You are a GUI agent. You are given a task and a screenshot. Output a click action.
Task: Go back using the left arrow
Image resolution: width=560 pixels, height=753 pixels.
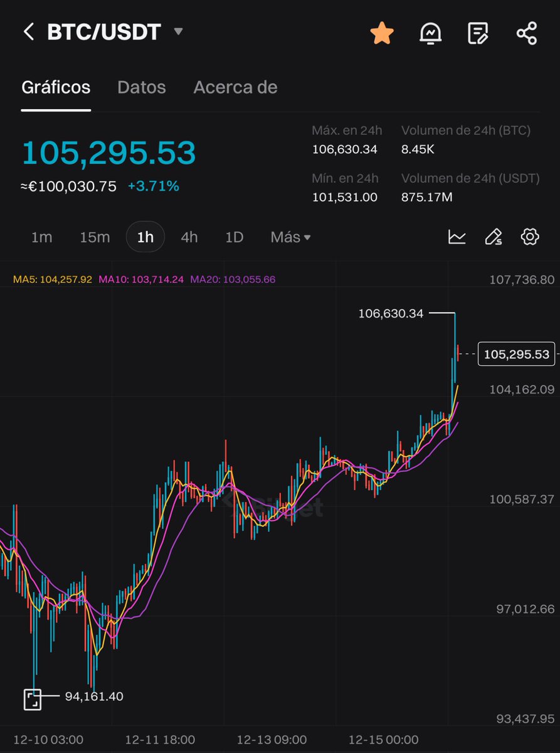tap(28, 32)
